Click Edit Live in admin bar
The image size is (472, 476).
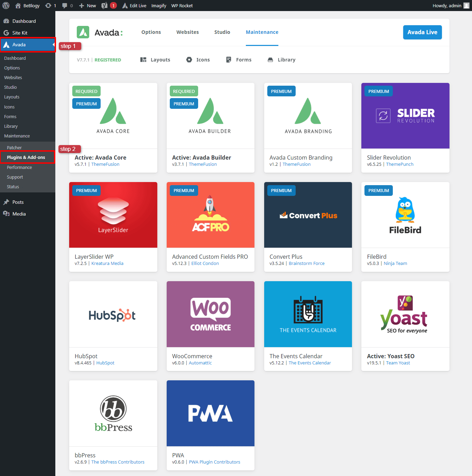click(134, 6)
